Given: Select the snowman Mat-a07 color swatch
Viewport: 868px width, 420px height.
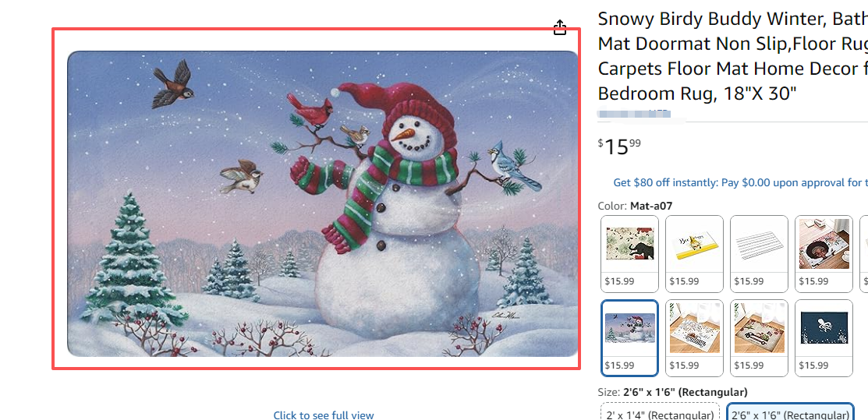Looking at the screenshot, I should coord(629,337).
